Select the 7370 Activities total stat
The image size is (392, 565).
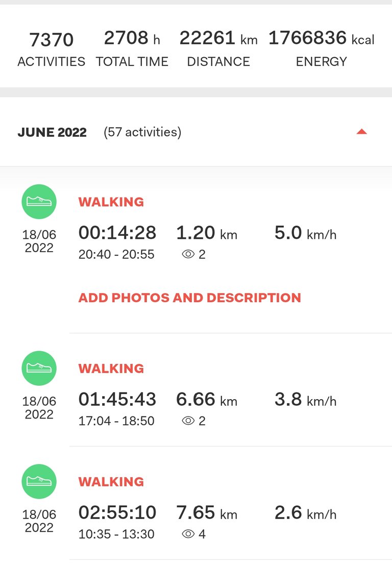coord(51,49)
